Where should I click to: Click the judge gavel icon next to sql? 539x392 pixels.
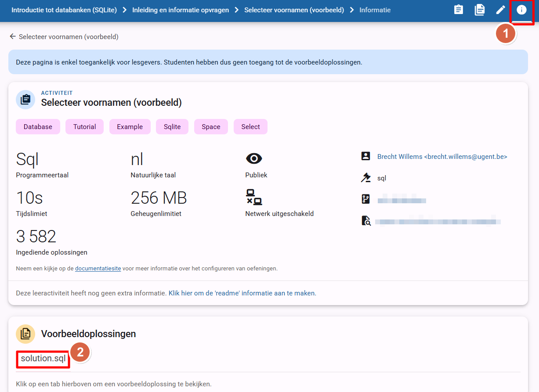tap(366, 178)
